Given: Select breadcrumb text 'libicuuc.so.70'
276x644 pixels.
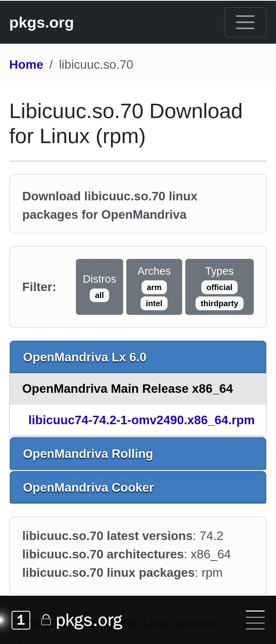Looking at the screenshot, I should point(96,65).
